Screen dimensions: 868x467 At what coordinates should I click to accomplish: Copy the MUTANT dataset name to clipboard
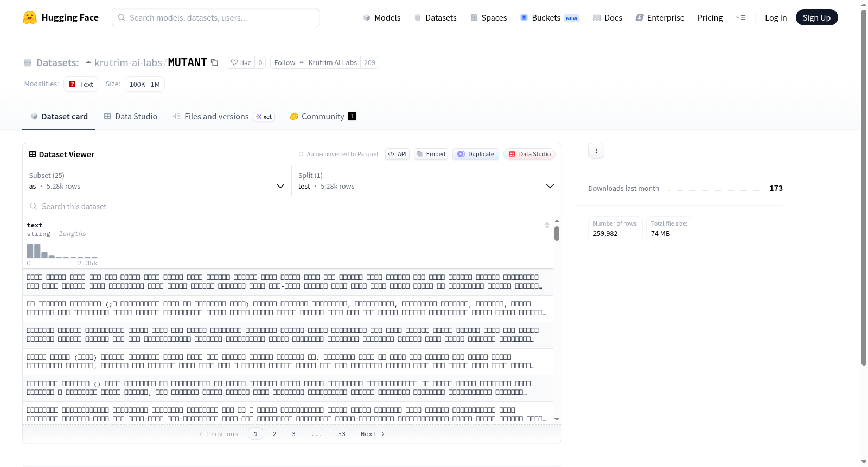tap(214, 62)
